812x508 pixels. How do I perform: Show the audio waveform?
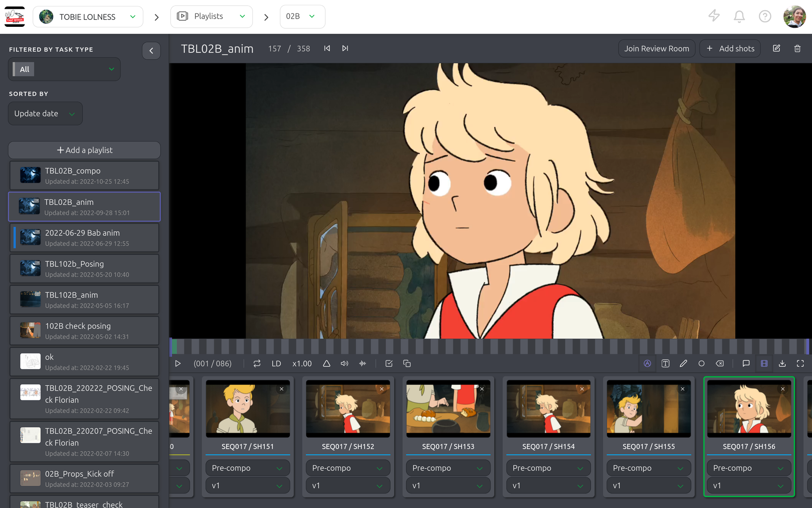coord(363,364)
